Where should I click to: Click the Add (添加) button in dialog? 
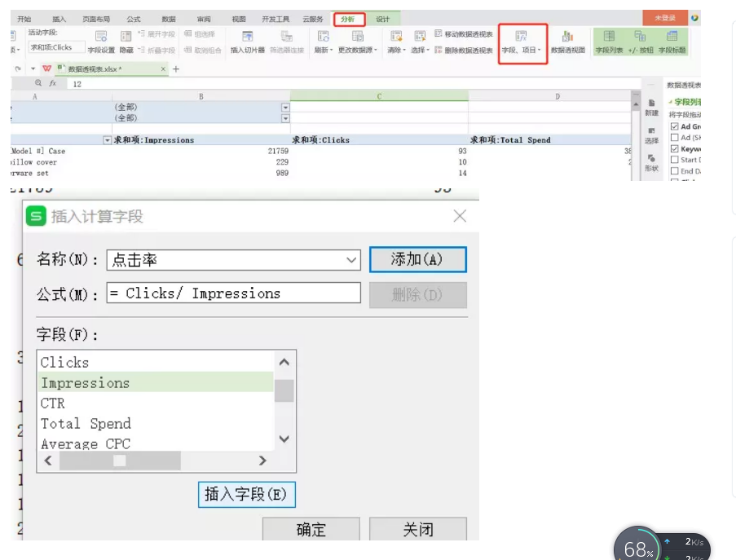[x=417, y=259]
